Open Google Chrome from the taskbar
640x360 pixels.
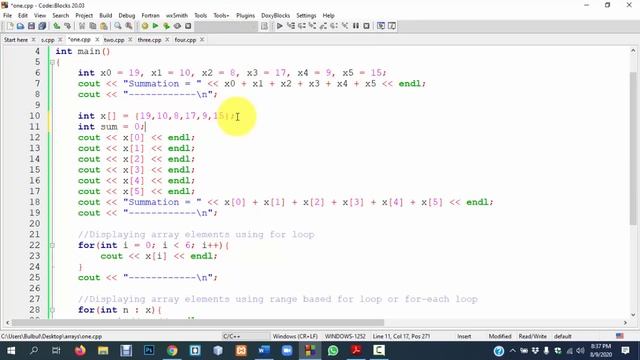172,351
